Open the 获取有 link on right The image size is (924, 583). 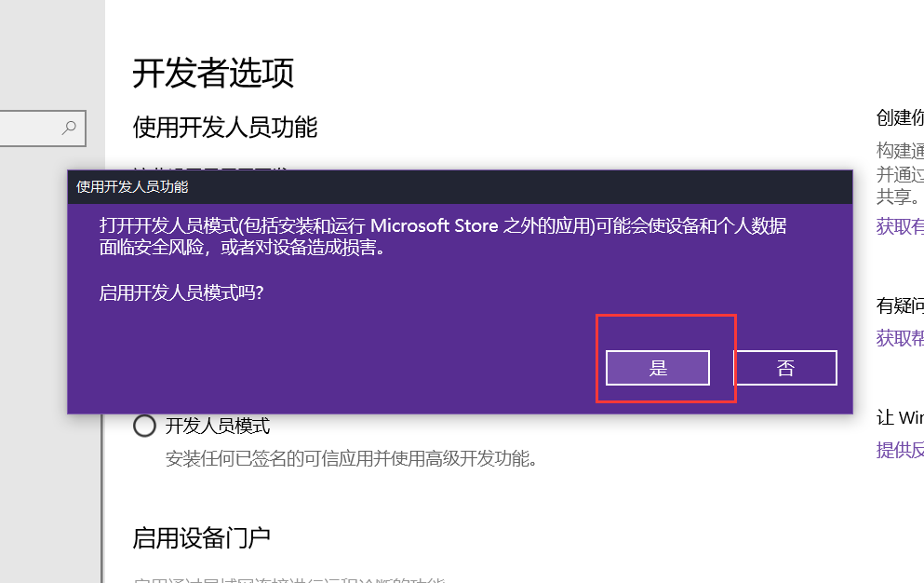coord(900,226)
